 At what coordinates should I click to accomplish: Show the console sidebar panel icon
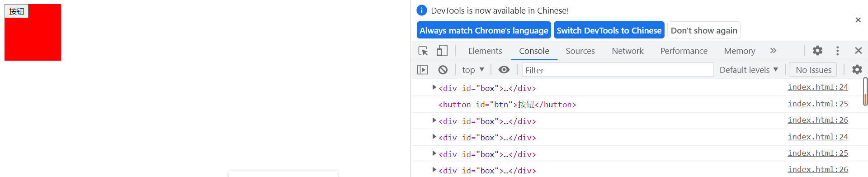(x=422, y=70)
